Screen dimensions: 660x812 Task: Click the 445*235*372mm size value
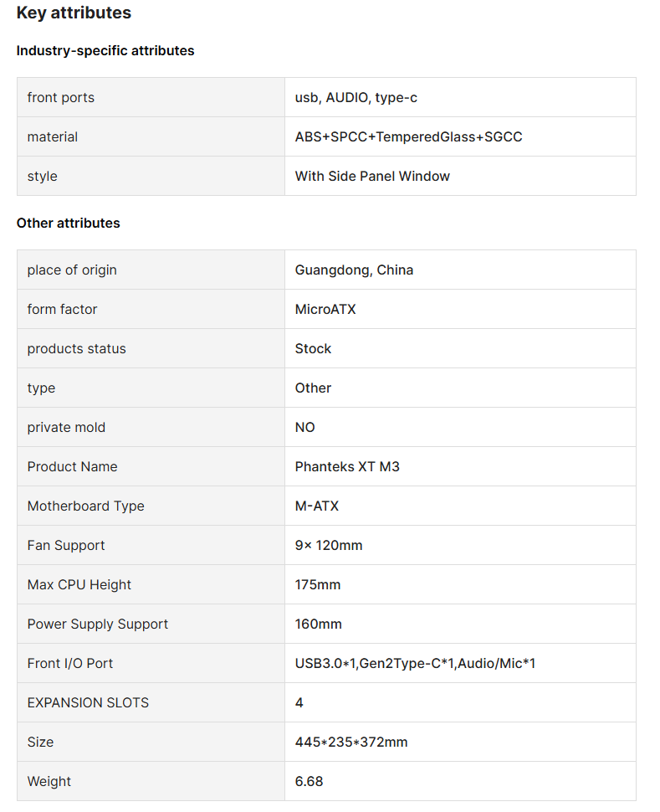(351, 743)
